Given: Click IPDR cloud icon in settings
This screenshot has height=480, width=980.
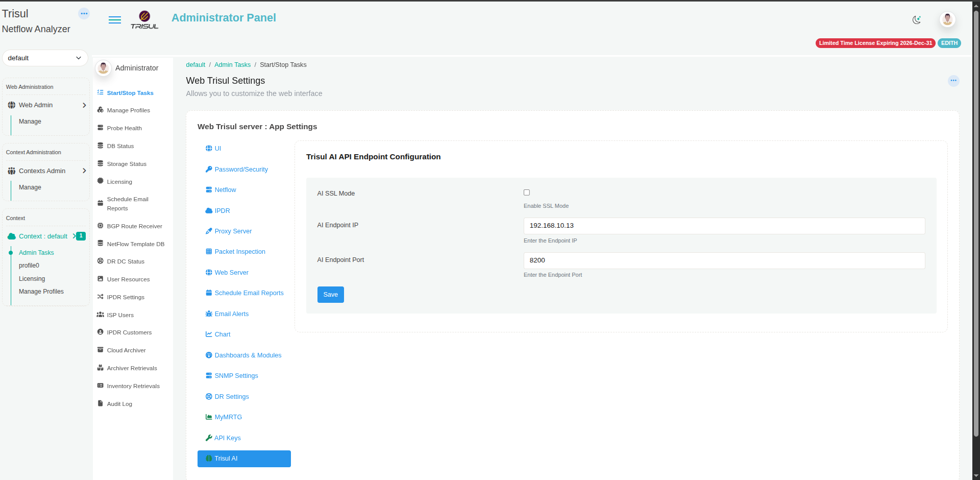Looking at the screenshot, I should coord(209,210).
